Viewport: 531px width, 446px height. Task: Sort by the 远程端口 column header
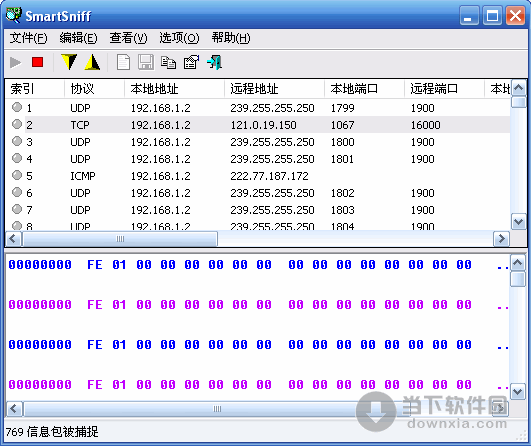tap(444, 89)
